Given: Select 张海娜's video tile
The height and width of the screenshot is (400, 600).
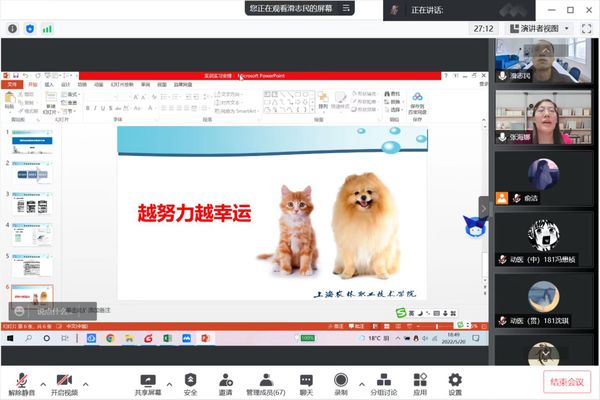Looking at the screenshot, I should [x=543, y=123].
